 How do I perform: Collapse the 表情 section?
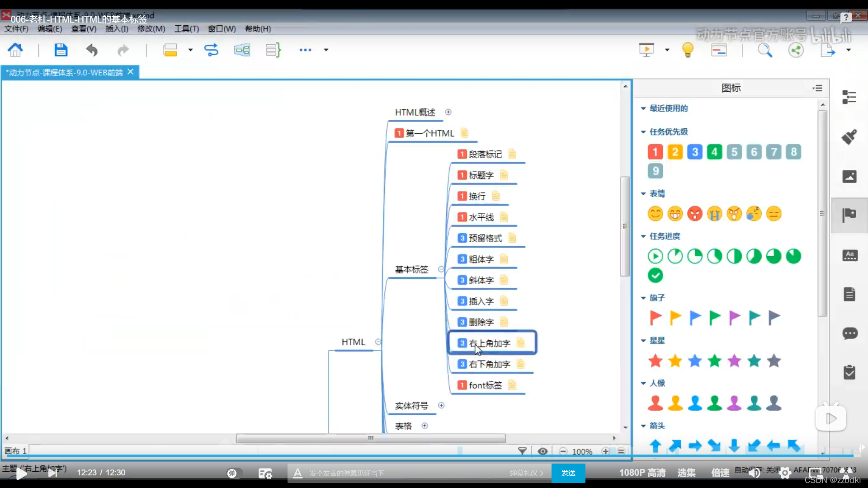click(643, 194)
